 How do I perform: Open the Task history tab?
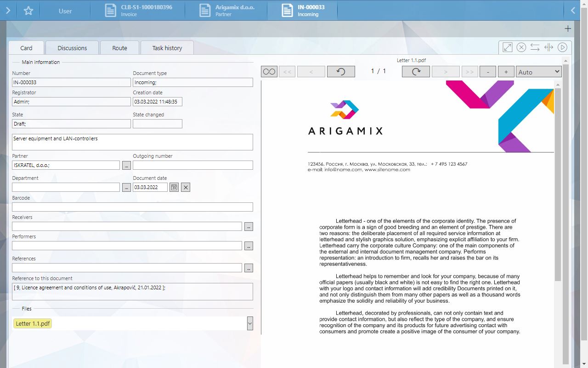[167, 48]
